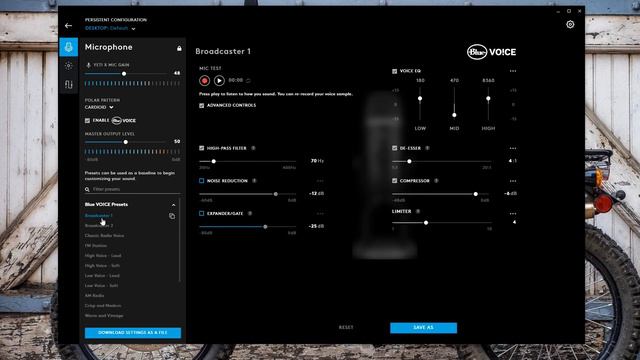
Task: Show High-Pass Filter info tooltip
Action: pos(253,148)
